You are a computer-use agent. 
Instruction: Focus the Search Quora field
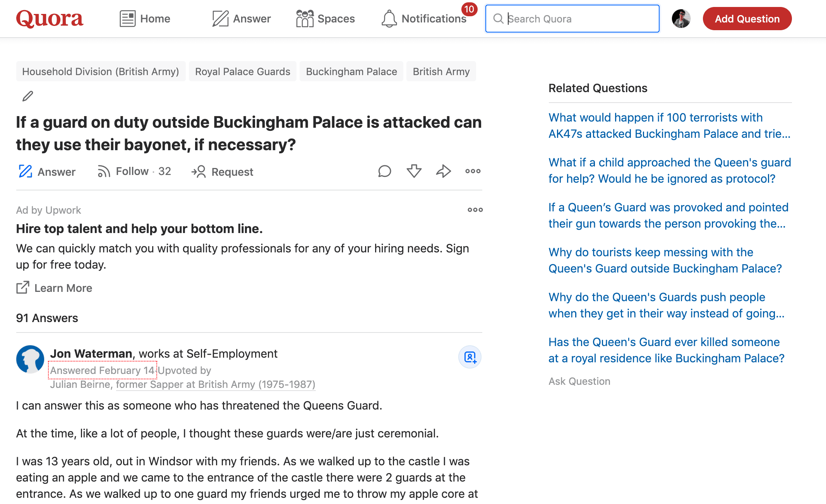572,19
